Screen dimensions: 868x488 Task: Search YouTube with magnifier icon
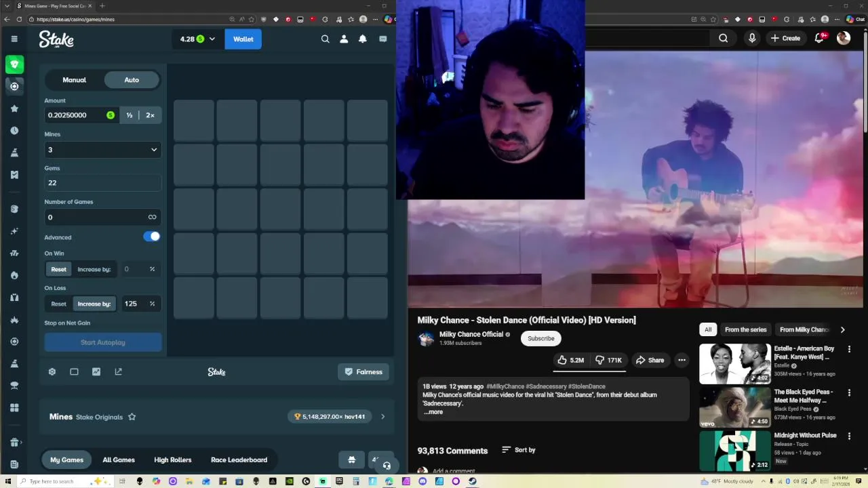(724, 39)
